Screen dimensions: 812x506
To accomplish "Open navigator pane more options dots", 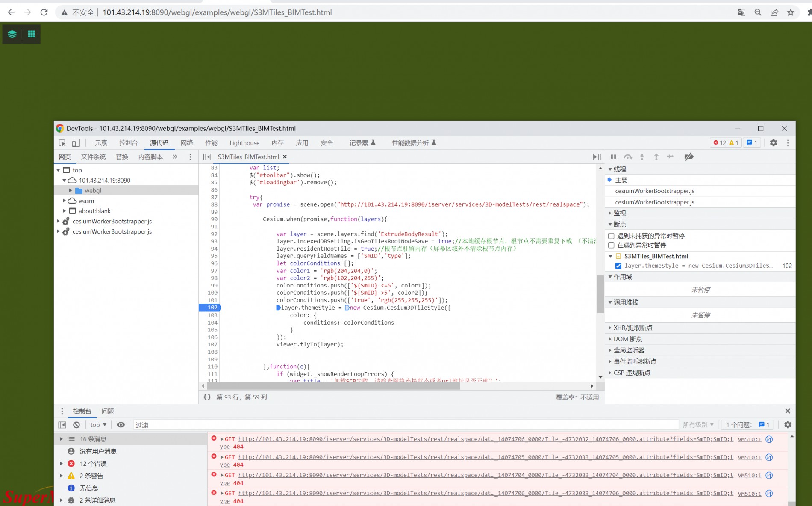I will point(190,157).
